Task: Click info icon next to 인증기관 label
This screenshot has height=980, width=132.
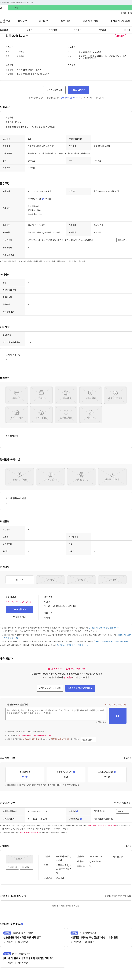Action: pyautogui.click(x=78, y=811)
